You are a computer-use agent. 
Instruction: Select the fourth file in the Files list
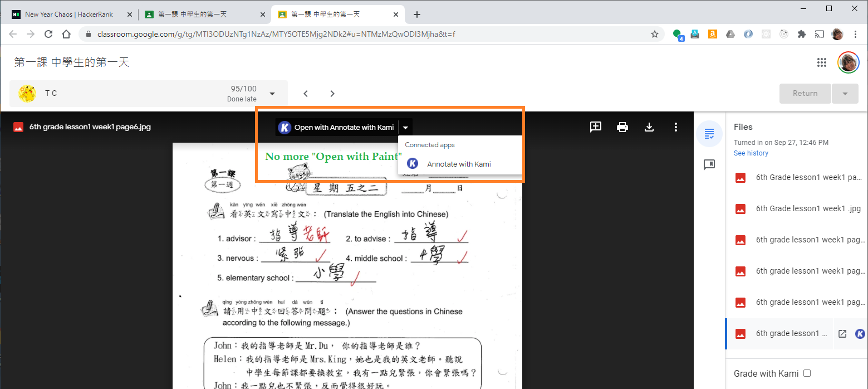point(796,271)
